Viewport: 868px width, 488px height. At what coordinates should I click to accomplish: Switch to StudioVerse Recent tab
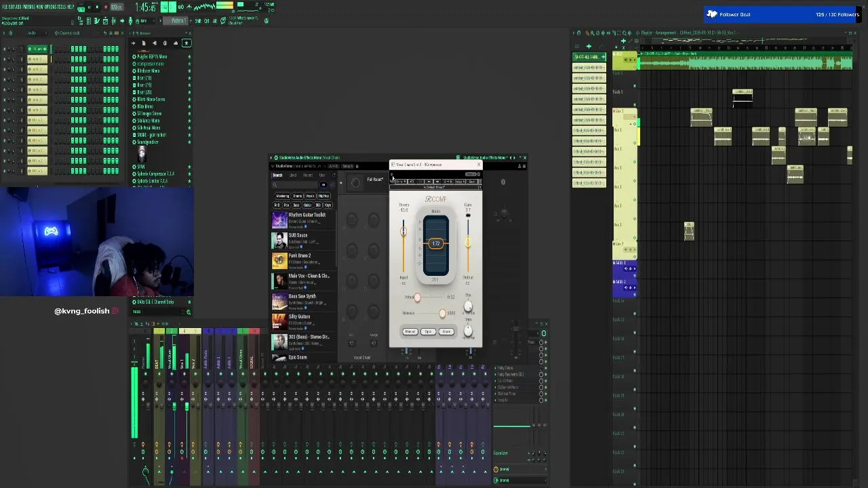click(x=308, y=175)
